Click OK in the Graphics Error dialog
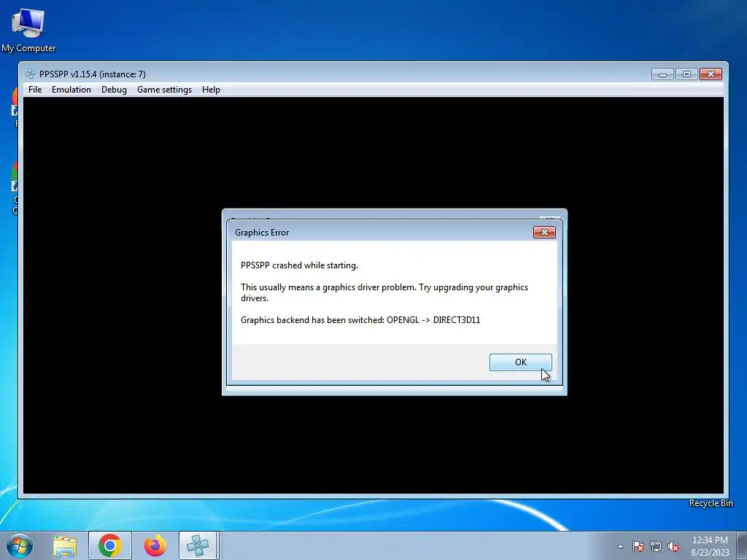The image size is (747, 560). tap(520, 362)
